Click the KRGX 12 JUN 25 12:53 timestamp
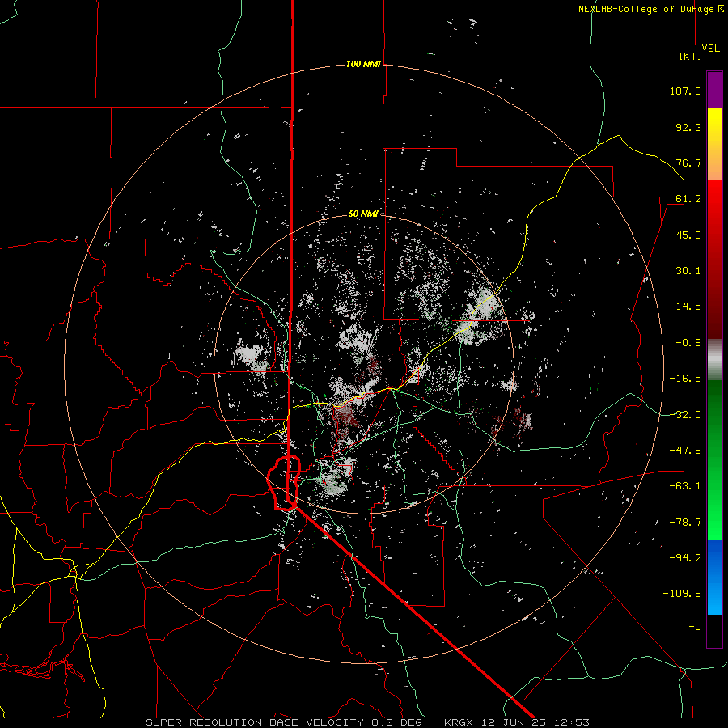The image size is (728, 728). pyautogui.click(x=517, y=722)
